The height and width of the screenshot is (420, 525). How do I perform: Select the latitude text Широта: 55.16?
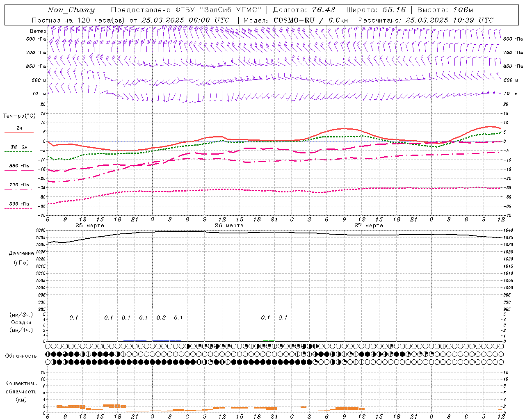tap(376, 10)
